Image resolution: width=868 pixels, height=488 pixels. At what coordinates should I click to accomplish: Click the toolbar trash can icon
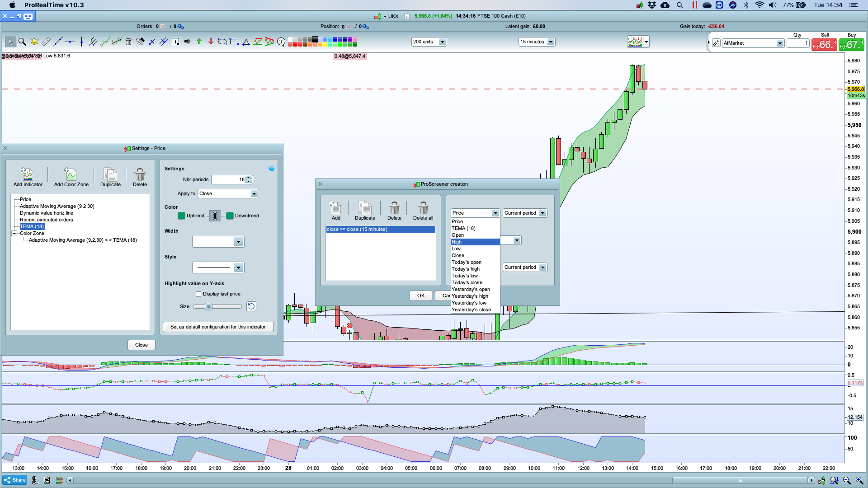click(x=128, y=42)
